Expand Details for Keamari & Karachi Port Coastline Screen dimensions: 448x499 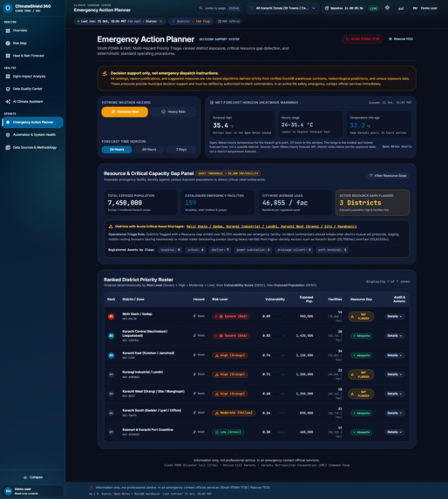tap(394, 432)
